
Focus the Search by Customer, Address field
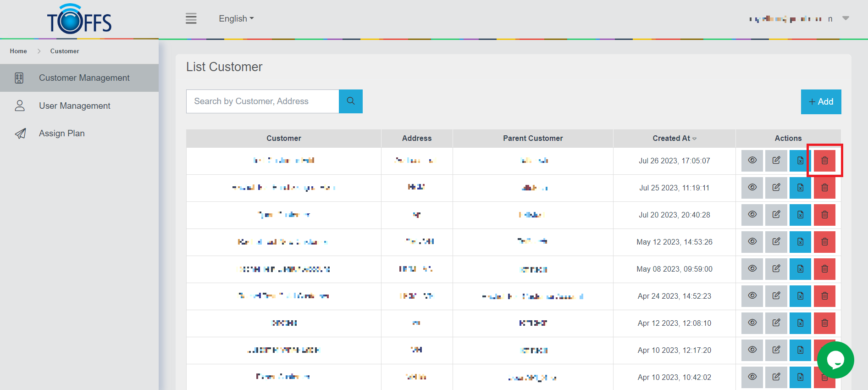coord(262,101)
